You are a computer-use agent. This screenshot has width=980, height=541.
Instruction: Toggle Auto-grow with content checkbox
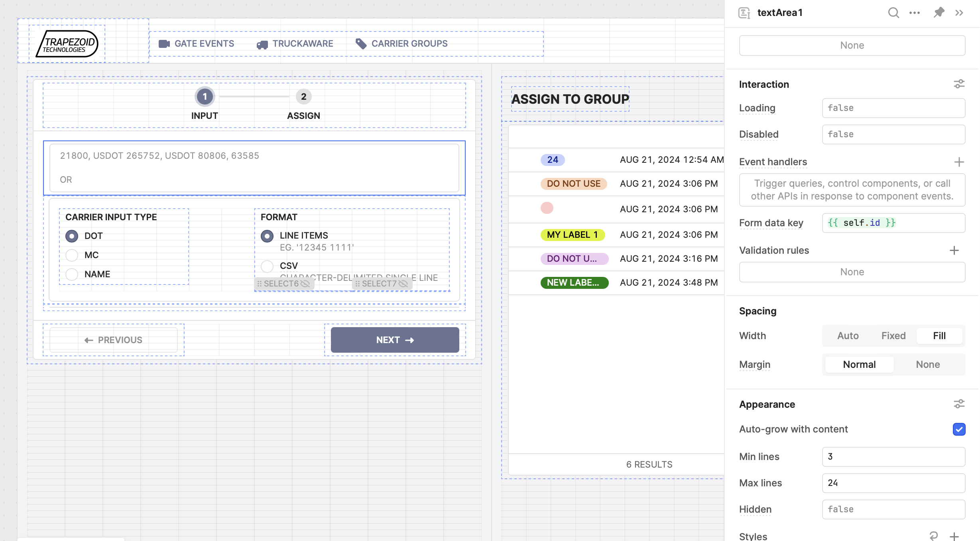(x=959, y=429)
